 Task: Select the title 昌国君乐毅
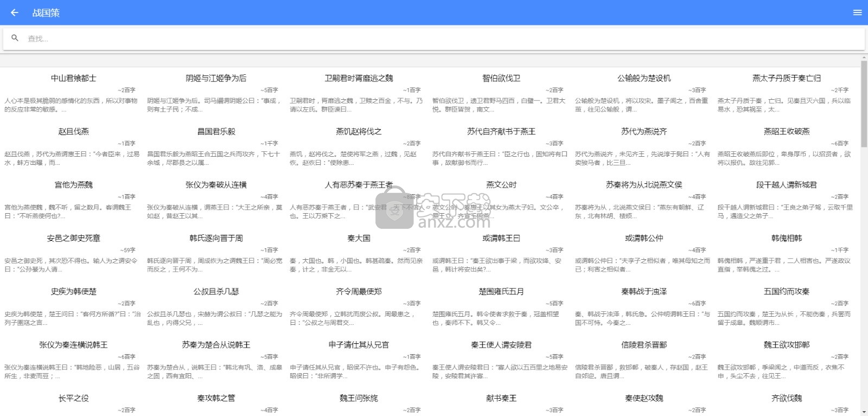(x=216, y=131)
